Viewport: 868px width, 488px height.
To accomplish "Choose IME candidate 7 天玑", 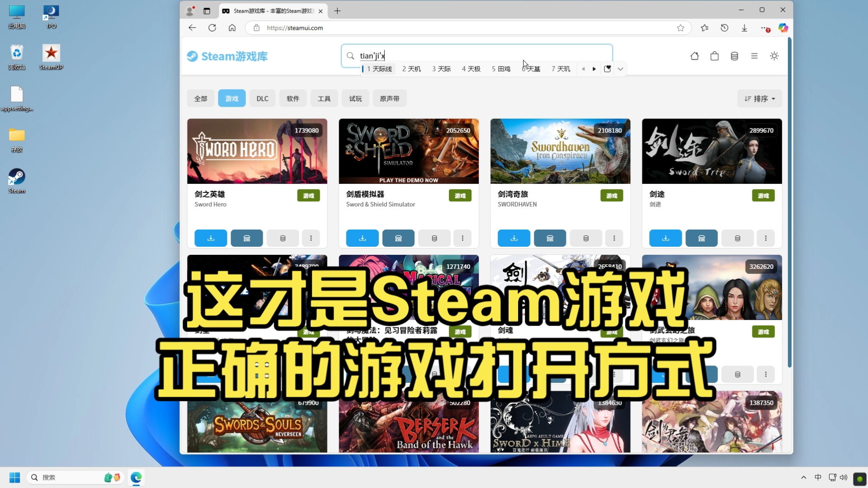I will (561, 69).
